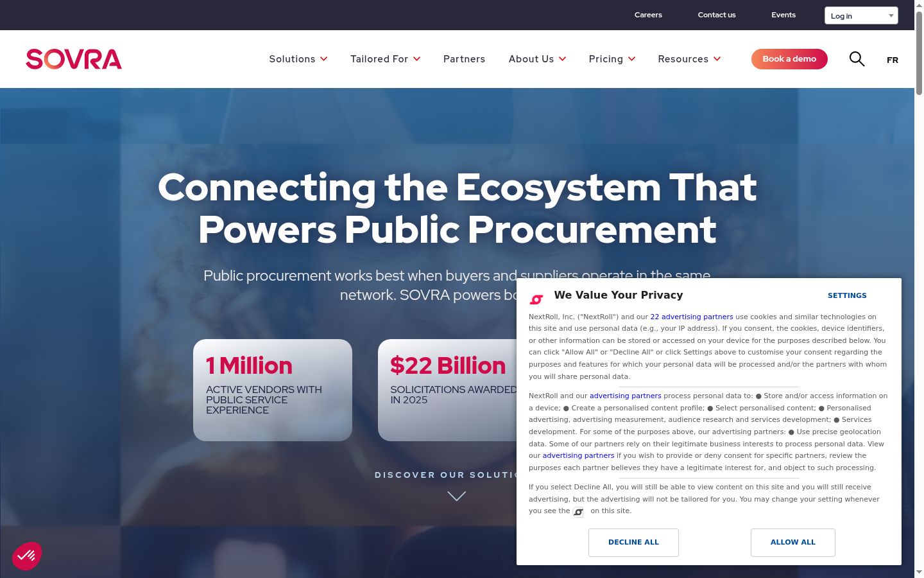Open the search magnifier icon

pos(857,59)
